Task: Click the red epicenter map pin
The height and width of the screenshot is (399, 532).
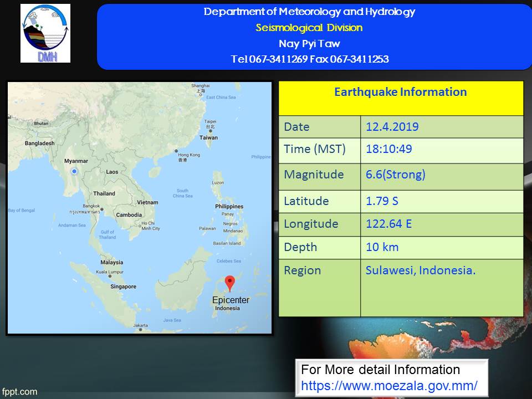Action: [x=229, y=284]
